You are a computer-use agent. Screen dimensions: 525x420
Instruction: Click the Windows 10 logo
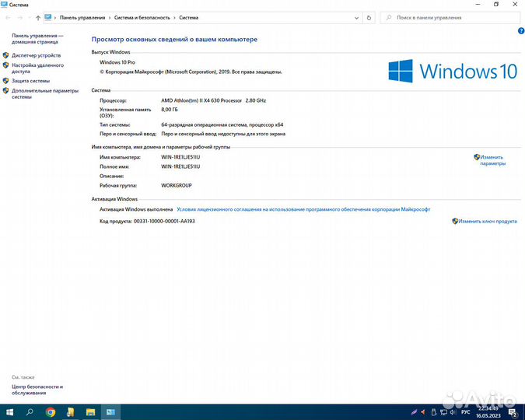(453, 71)
